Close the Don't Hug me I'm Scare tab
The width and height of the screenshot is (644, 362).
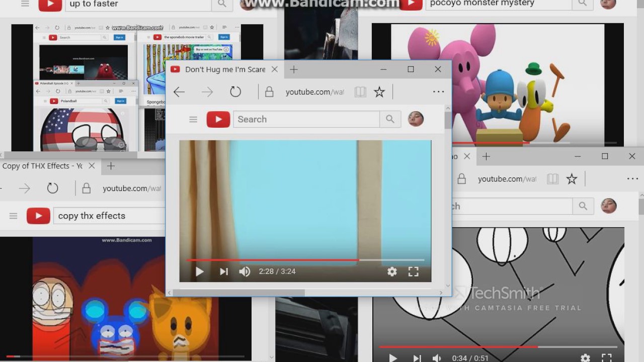click(274, 69)
